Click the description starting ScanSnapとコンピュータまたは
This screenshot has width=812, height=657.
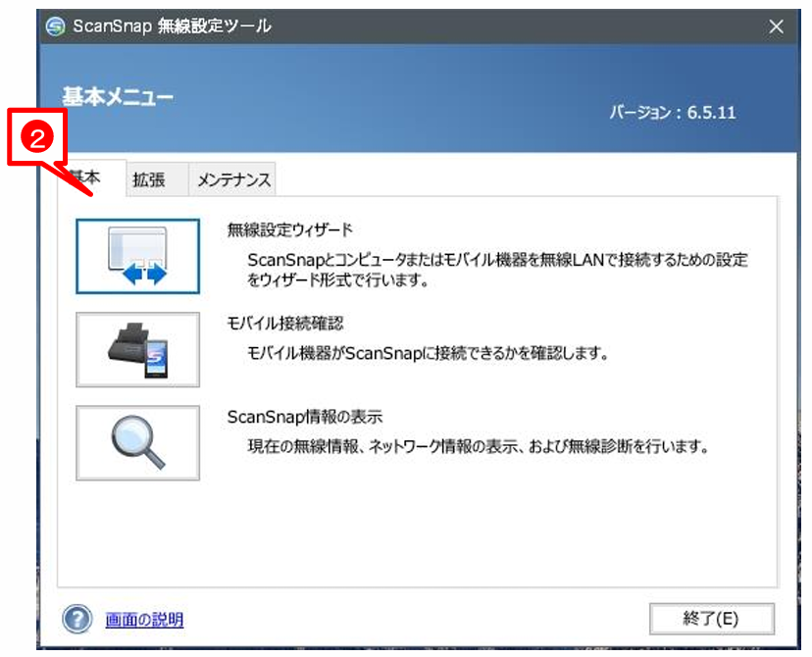click(x=497, y=270)
